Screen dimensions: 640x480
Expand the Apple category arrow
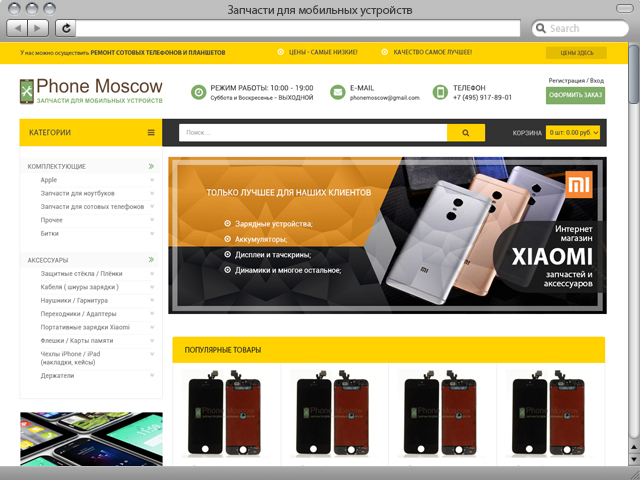[152, 180]
